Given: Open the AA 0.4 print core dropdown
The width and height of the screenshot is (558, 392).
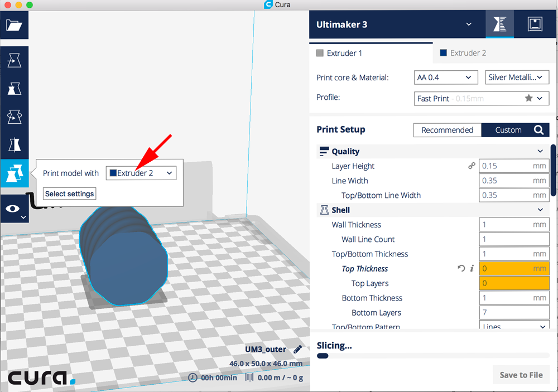Looking at the screenshot, I should [445, 78].
